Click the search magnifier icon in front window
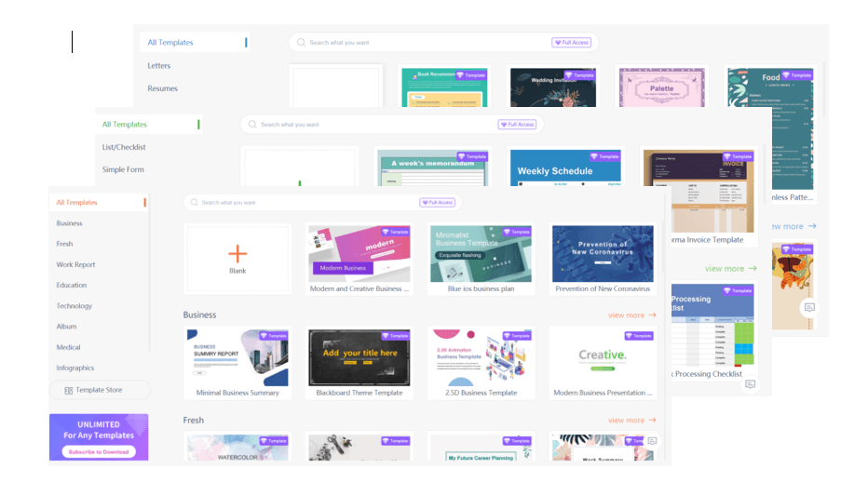This screenshot has height=495, width=868. pyautogui.click(x=195, y=203)
